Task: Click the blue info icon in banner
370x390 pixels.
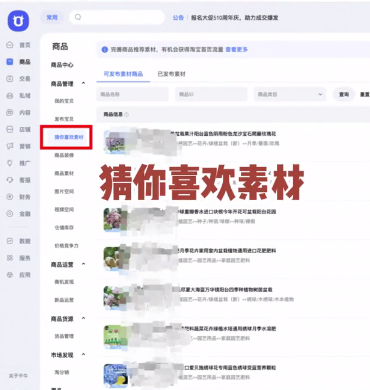Action: (x=104, y=50)
